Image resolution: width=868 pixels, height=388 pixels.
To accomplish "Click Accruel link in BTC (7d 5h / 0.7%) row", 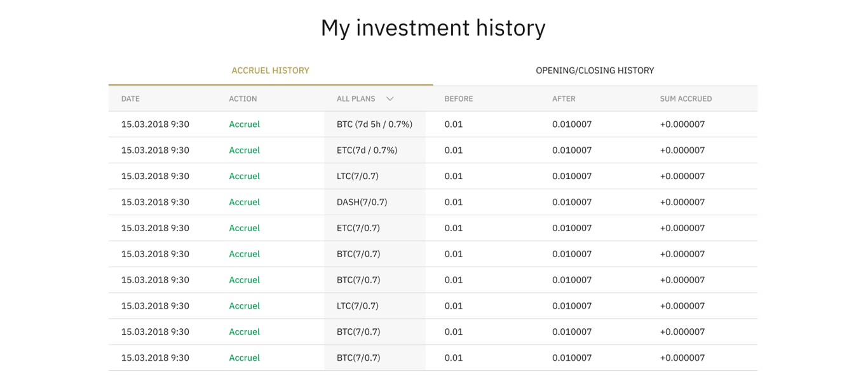I will pos(244,124).
